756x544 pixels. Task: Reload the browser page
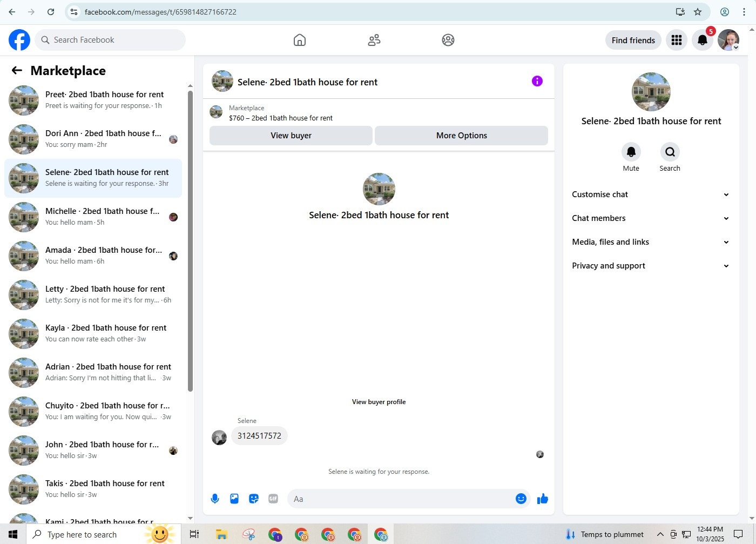click(51, 12)
